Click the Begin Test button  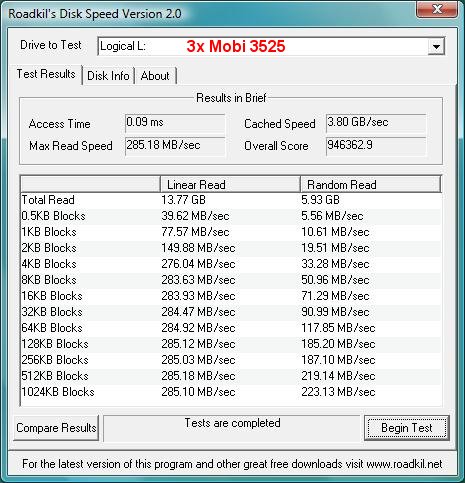coord(407,428)
